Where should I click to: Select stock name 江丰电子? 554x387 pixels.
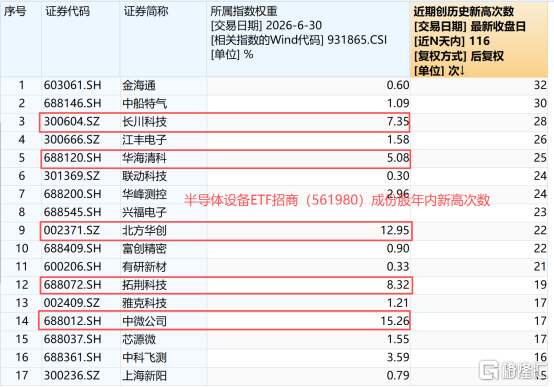(145, 140)
